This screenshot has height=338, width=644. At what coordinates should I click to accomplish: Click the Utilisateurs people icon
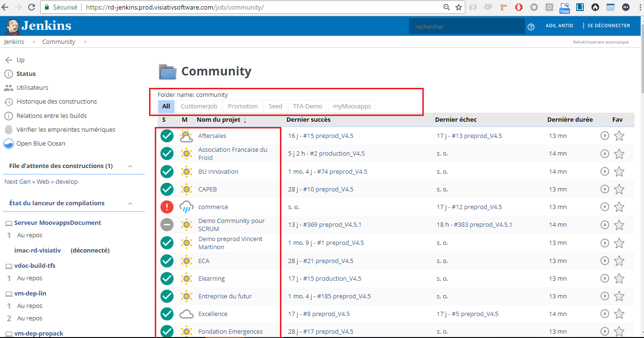(x=8, y=88)
